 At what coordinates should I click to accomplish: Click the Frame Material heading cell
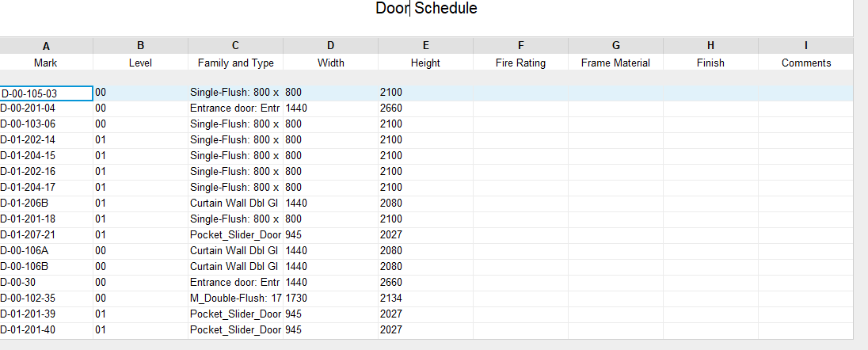615,63
